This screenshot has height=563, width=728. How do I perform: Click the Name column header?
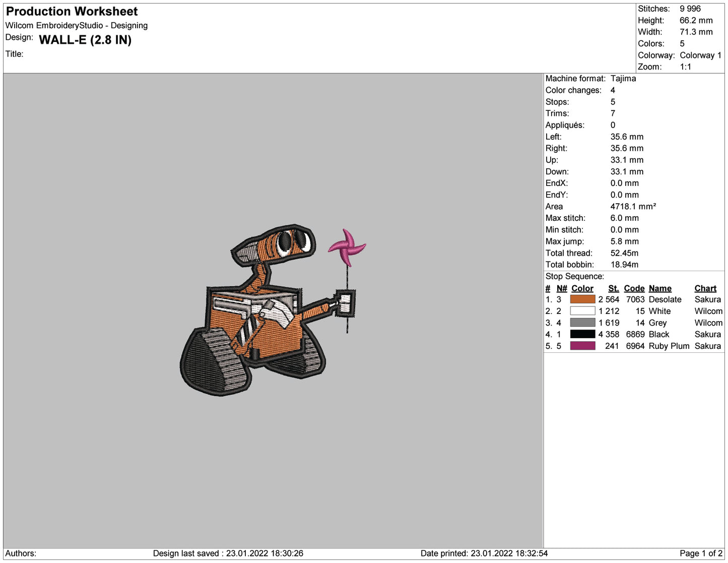point(660,288)
